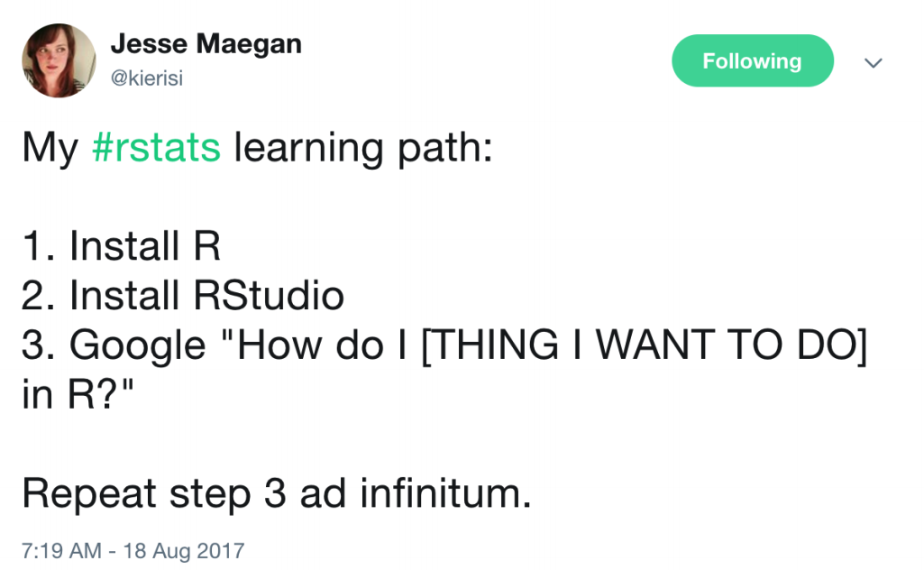Click the @kierisi handle
924x570 pixels.
(x=146, y=78)
